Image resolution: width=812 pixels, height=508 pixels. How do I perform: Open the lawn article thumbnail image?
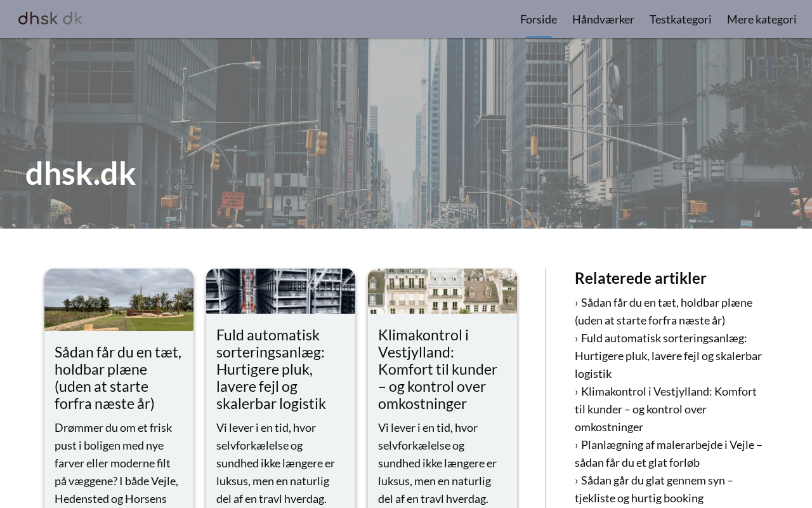coord(119,300)
